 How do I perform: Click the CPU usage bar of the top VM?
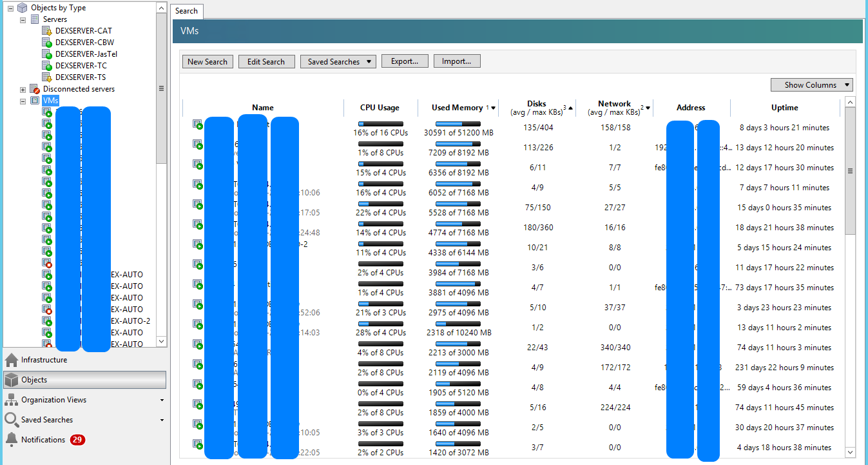pos(381,124)
